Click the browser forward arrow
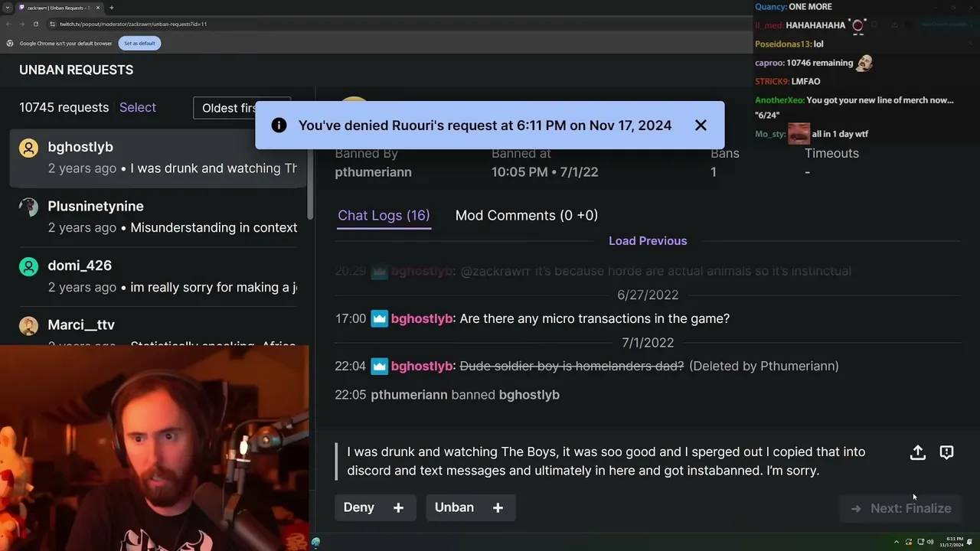This screenshot has height=551, width=980. [21, 24]
